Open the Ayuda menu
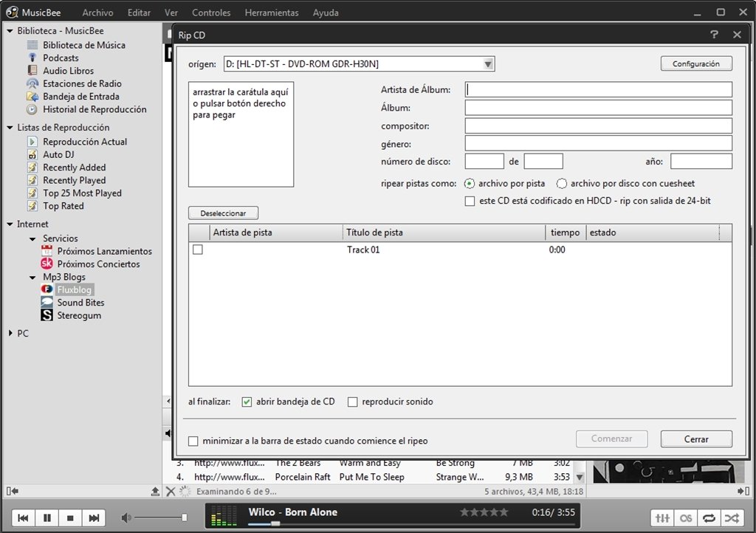The height and width of the screenshot is (533, 756). point(326,13)
